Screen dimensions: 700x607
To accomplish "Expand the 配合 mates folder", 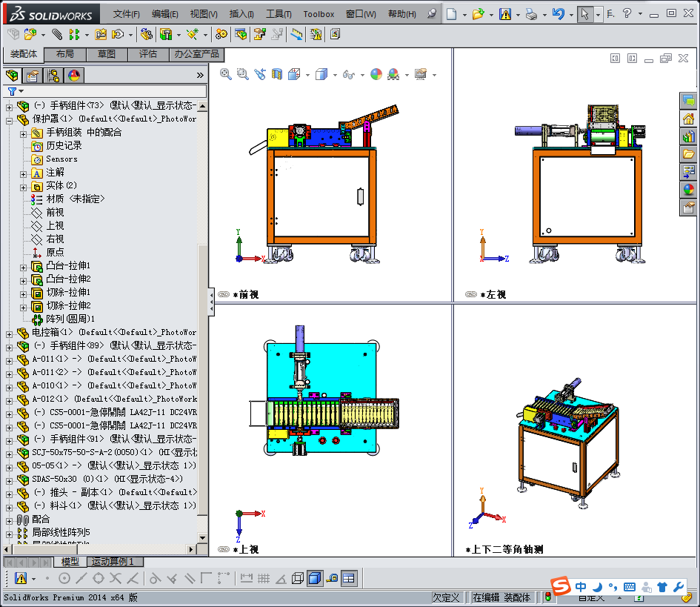I will 9,521.
